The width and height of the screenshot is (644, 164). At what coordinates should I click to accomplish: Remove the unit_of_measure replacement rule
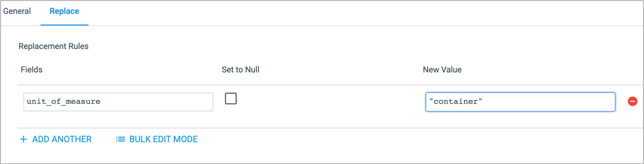coord(632,102)
